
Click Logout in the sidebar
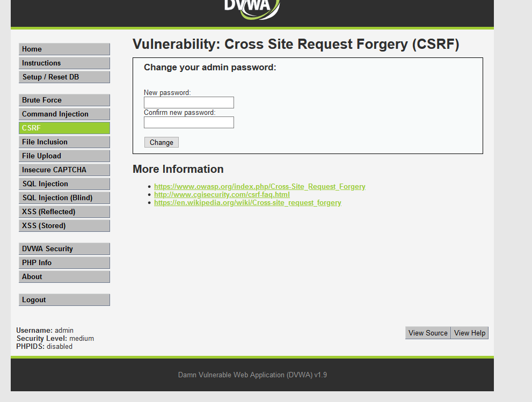click(x=64, y=300)
